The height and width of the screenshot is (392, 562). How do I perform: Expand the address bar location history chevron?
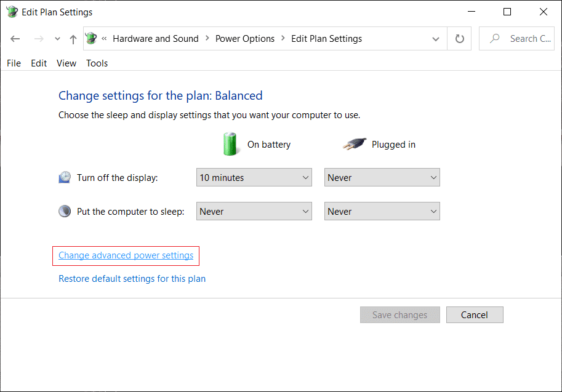436,38
